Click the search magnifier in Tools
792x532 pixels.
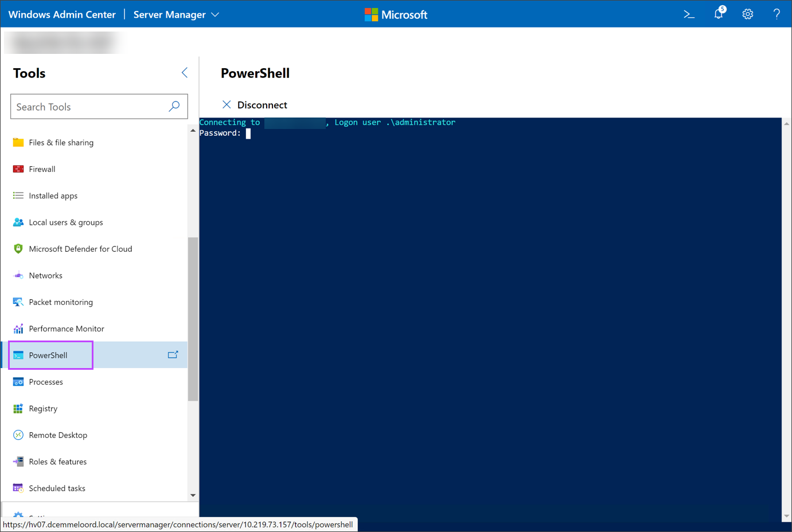[174, 107]
